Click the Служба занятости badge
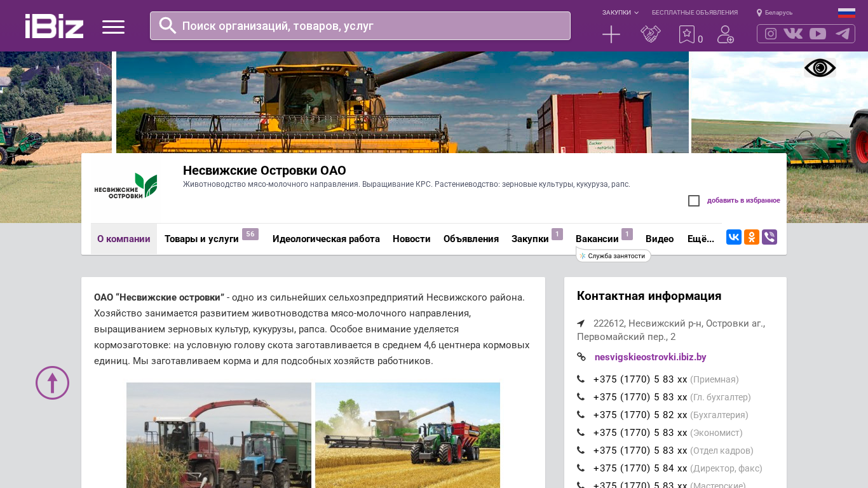Viewport: 868px width, 488px height. (613, 255)
